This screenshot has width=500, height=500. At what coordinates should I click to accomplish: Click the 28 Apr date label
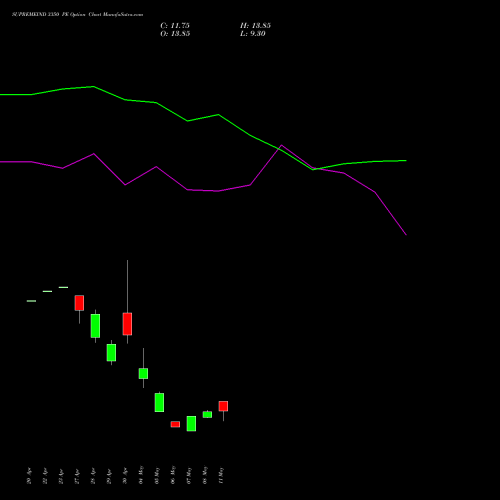93,476
